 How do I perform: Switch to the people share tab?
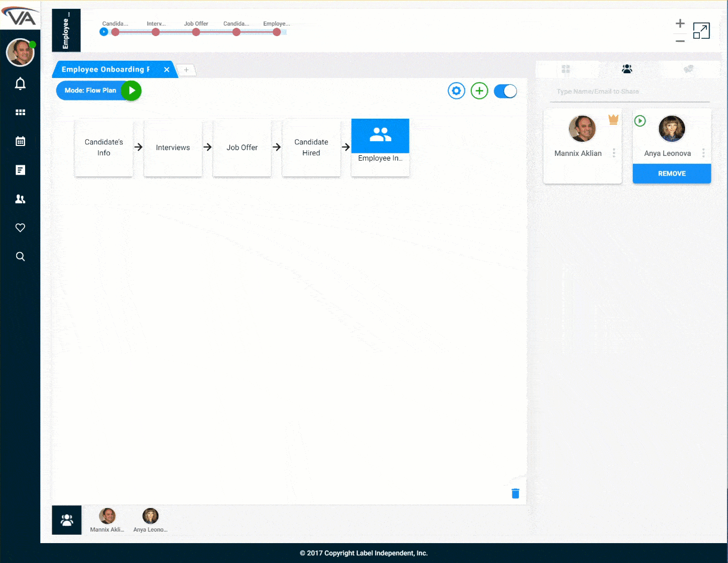pyautogui.click(x=627, y=69)
